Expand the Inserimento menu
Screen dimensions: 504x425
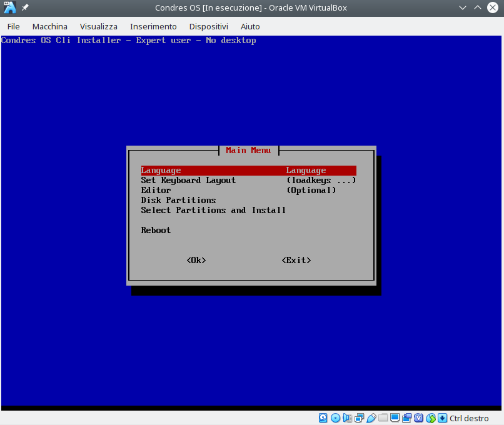click(x=153, y=26)
